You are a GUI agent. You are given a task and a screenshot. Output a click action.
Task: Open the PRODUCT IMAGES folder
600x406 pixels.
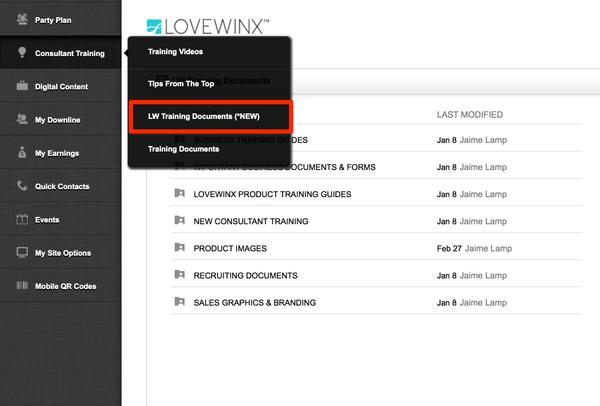230,249
